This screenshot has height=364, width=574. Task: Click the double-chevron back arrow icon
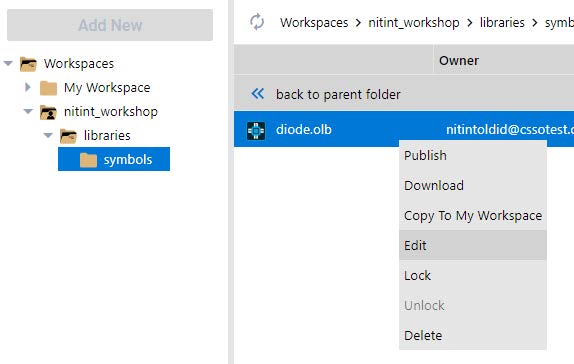[x=258, y=94]
